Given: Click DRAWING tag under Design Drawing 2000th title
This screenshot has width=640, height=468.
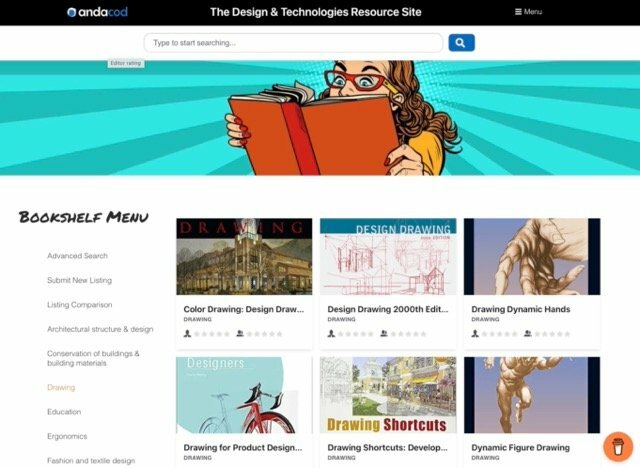Looking at the screenshot, I should click(342, 319).
